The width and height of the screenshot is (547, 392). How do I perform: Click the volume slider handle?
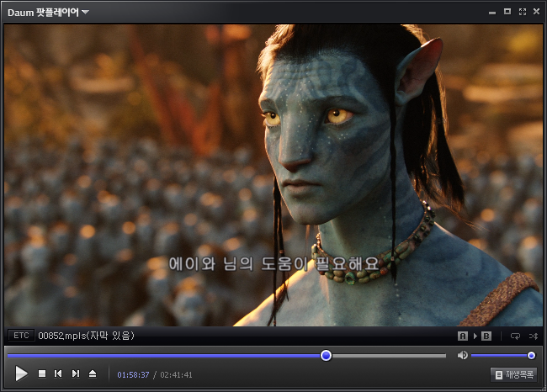[x=531, y=355]
